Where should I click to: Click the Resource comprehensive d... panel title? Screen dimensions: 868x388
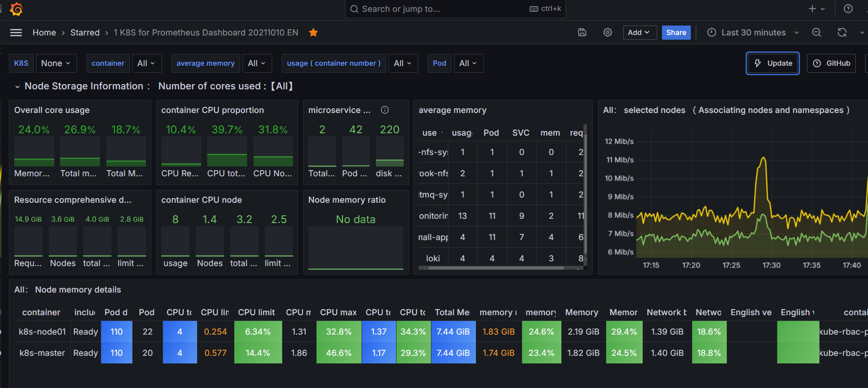tap(73, 200)
